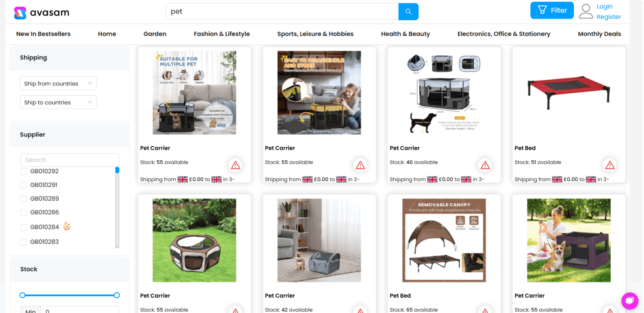Open the grey carrier in living room image
The height and width of the screenshot is (313, 644).
coord(319,240)
